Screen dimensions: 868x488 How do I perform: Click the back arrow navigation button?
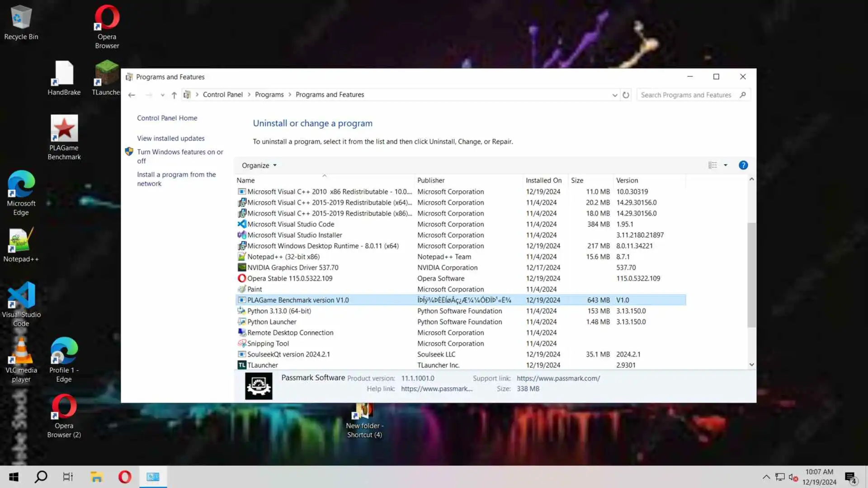pos(132,95)
